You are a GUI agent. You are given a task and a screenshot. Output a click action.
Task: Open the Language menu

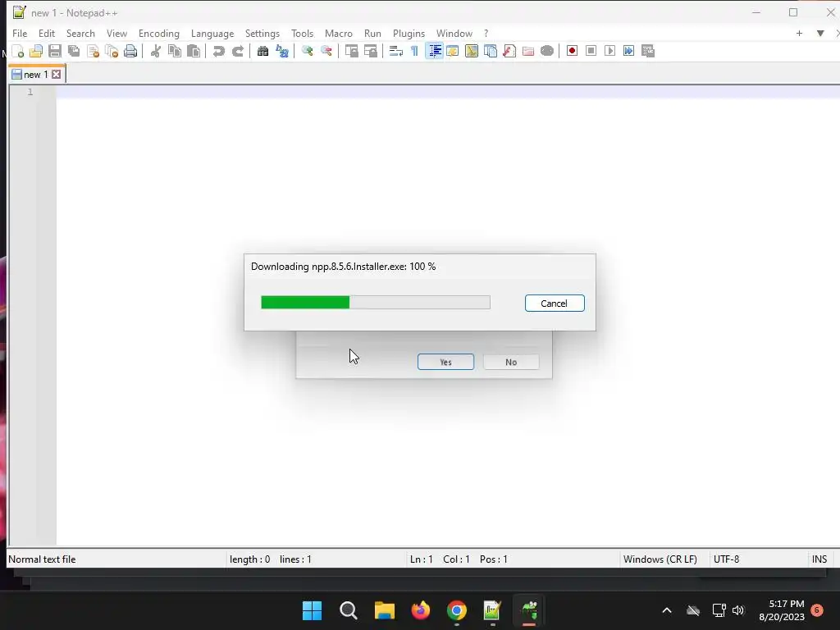pyautogui.click(x=212, y=33)
